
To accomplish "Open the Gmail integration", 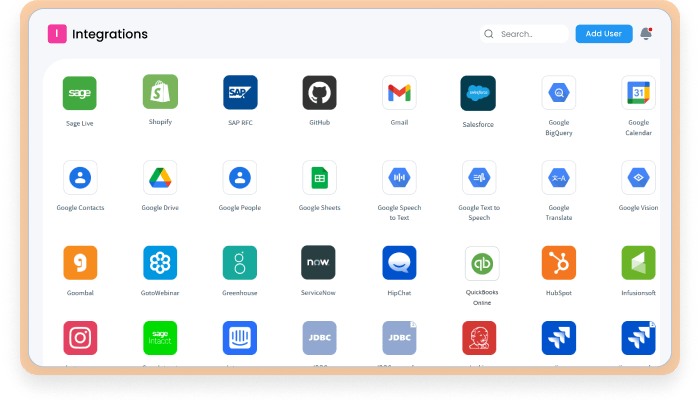I will pyautogui.click(x=400, y=92).
